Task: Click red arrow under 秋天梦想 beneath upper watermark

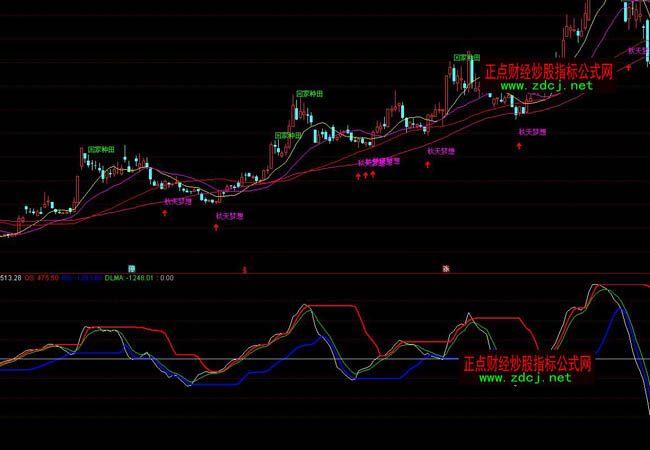Action: click(x=518, y=145)
